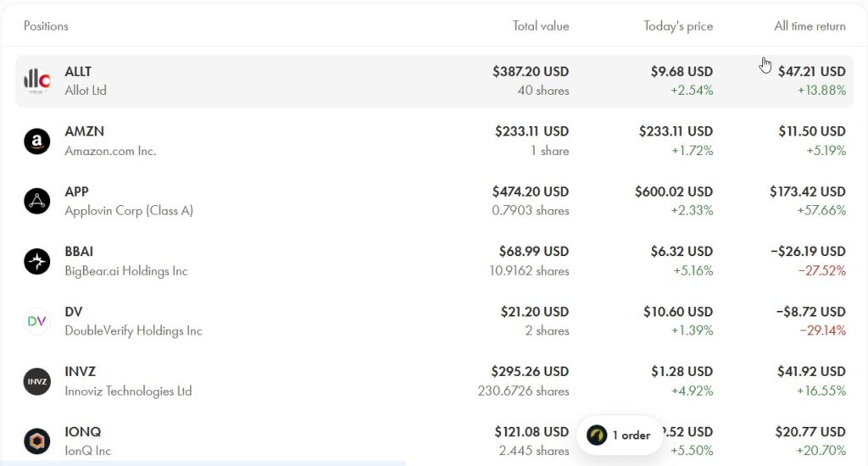The image size is (868, 466).
Task: Click the Amazon logo icon
Action: point(37,141)
